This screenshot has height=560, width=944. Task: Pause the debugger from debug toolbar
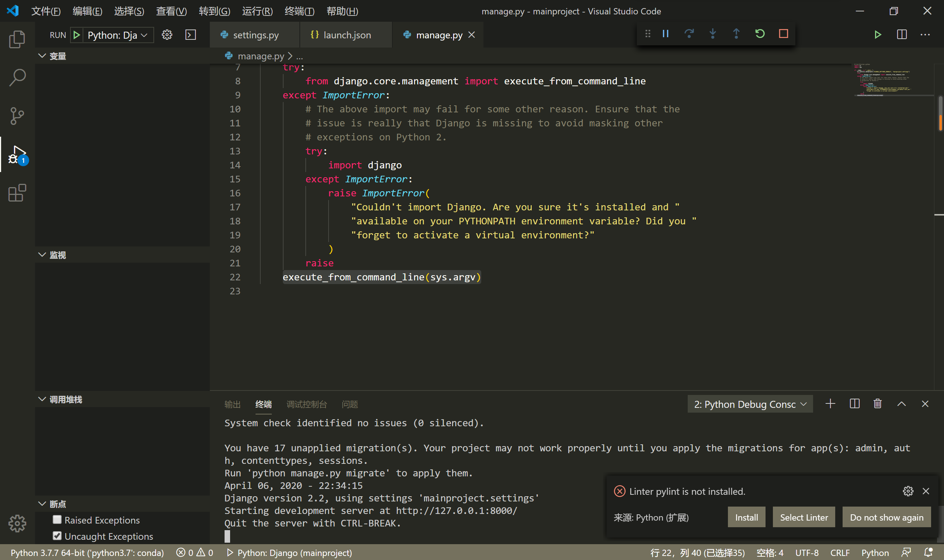665,34
